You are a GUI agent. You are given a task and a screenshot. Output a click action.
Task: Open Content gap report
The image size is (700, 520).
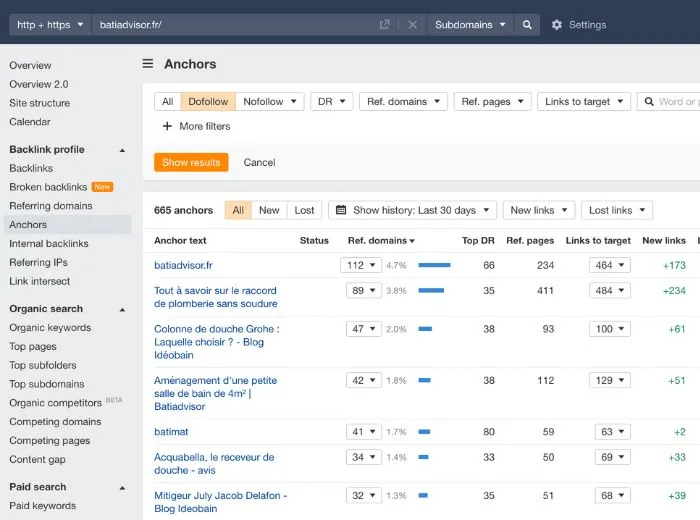pyautogui.click(x=38, y=459)
